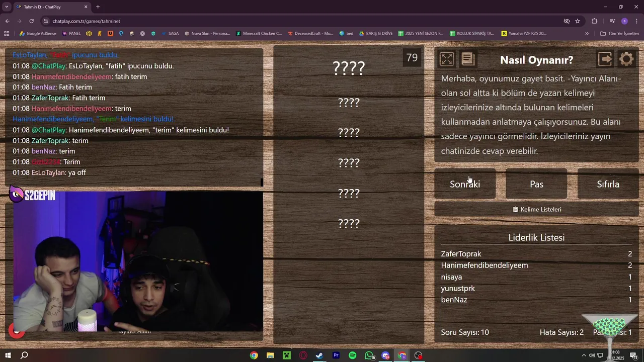The image size is (644, 362).
Task: Click the Soru Sayısı: 10 counter
Action: (465, 332)
